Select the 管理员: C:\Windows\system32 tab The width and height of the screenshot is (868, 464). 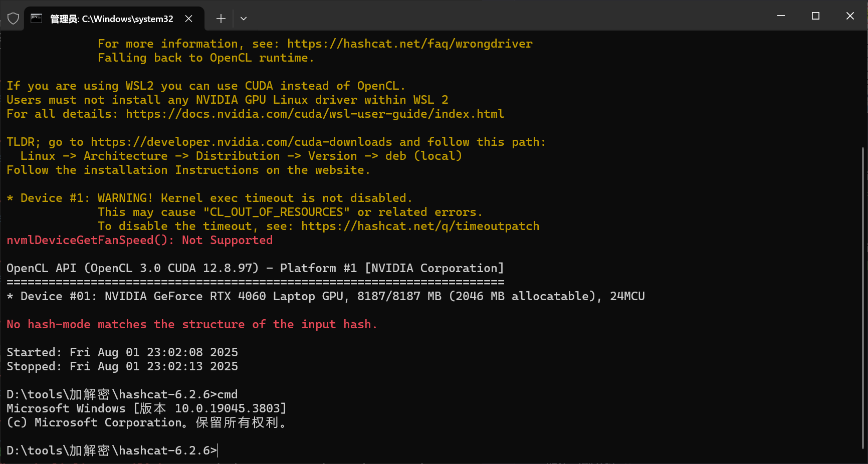111,19
